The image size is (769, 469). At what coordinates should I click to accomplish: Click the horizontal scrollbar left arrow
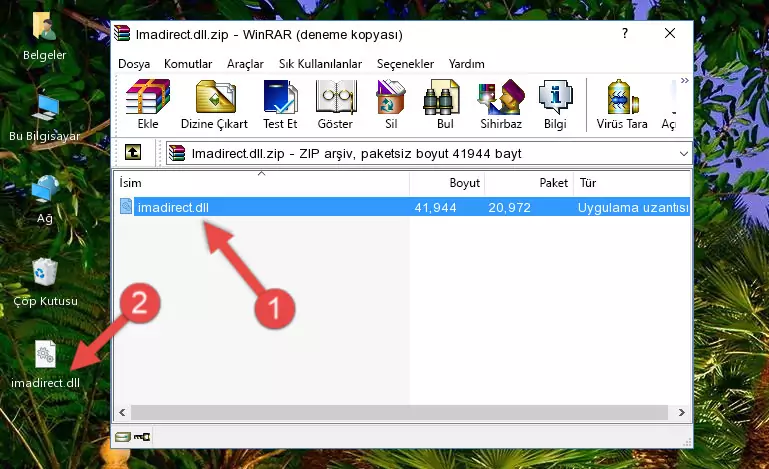[x=123, y=413]
